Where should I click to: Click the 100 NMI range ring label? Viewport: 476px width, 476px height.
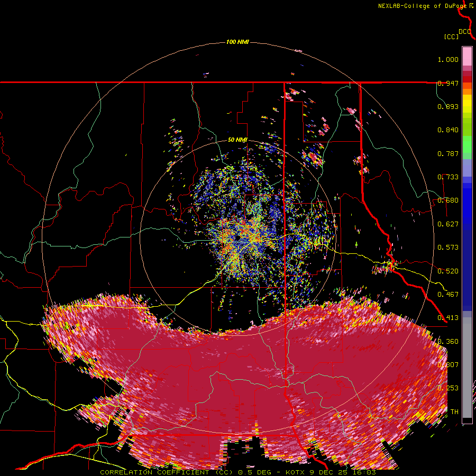237,42
